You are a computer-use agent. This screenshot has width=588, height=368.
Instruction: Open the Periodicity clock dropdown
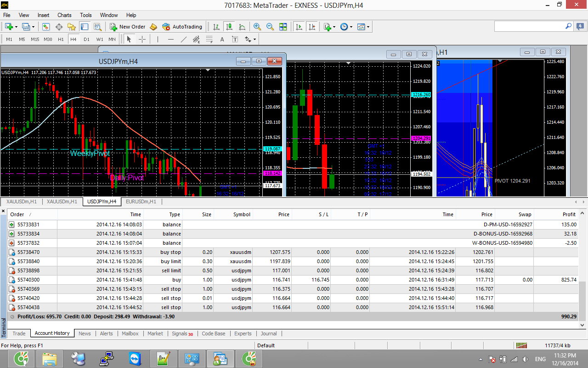(x=344, y=27)
